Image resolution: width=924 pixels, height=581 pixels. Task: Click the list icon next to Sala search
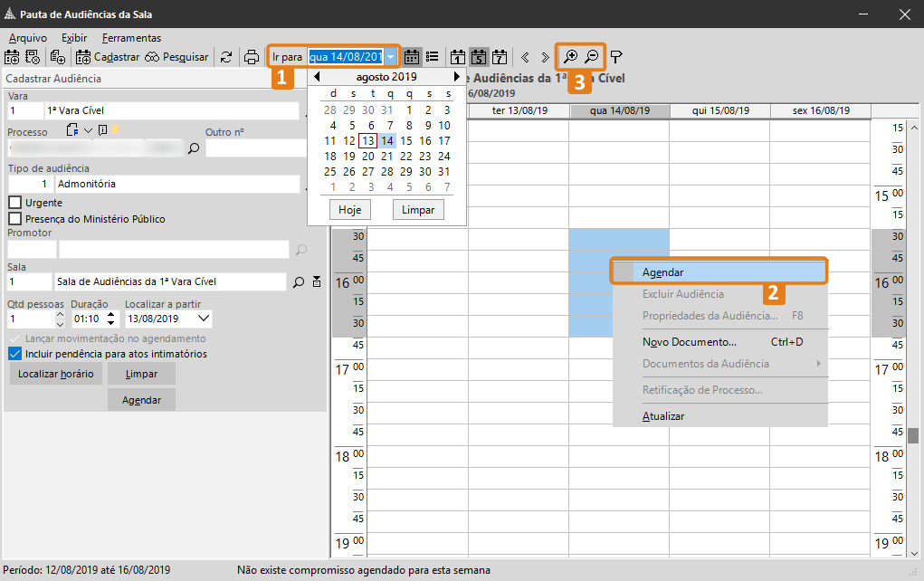coord(317,281)
